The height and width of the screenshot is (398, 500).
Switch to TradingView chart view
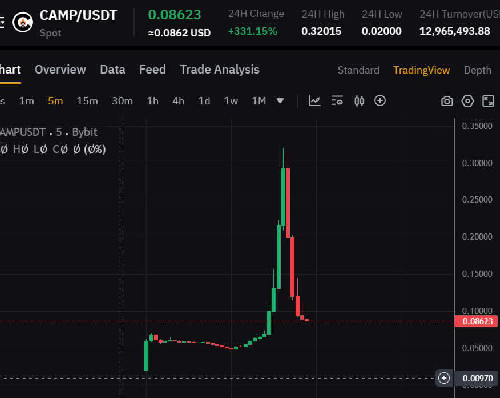point(422,70)
